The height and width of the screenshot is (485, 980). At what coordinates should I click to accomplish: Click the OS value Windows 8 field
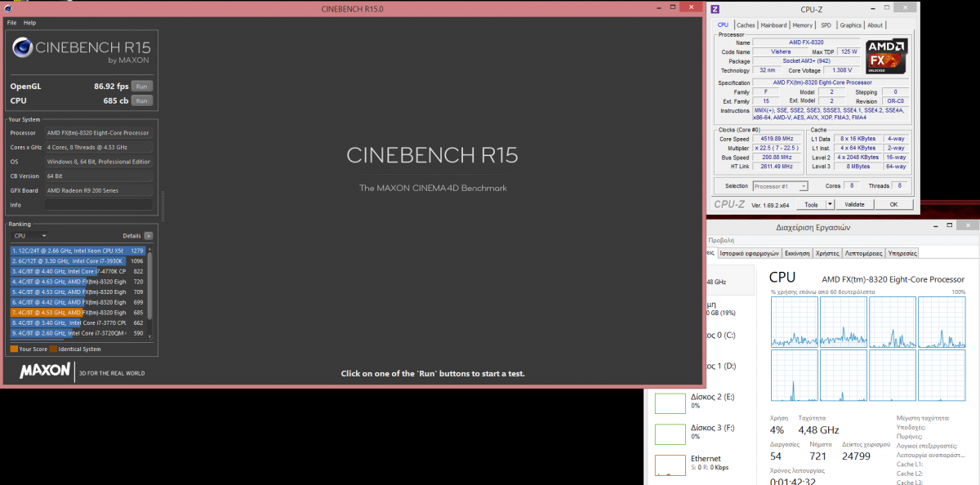click(x=98, y=162)
